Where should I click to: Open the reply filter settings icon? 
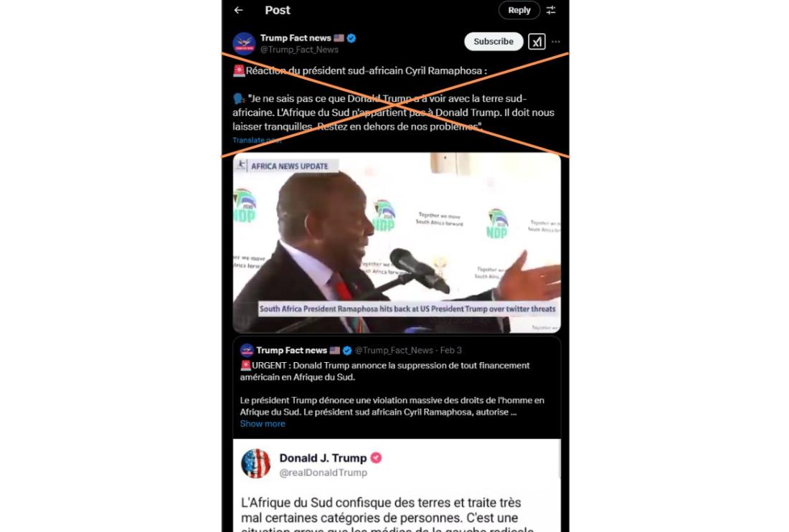pos(551,10)
